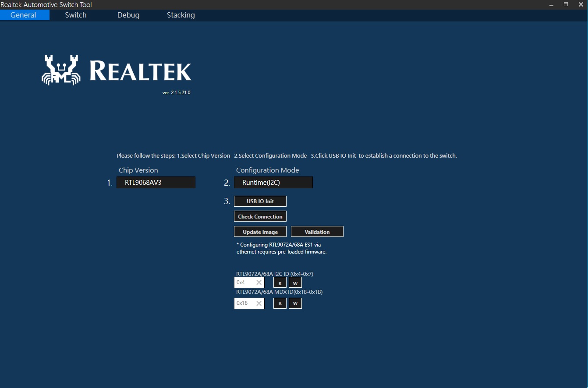Click the Check Connection button
588x388 pixels.
[x=260, y=216]
